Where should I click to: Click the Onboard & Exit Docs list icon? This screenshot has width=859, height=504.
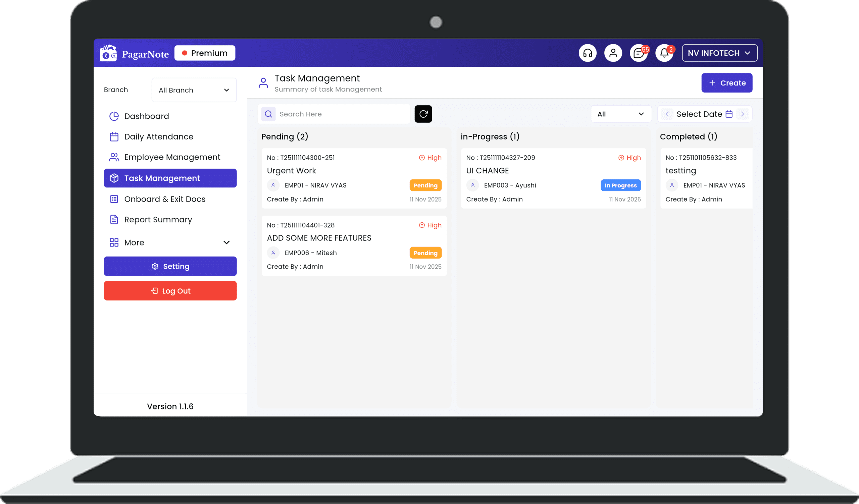point(114,199)
